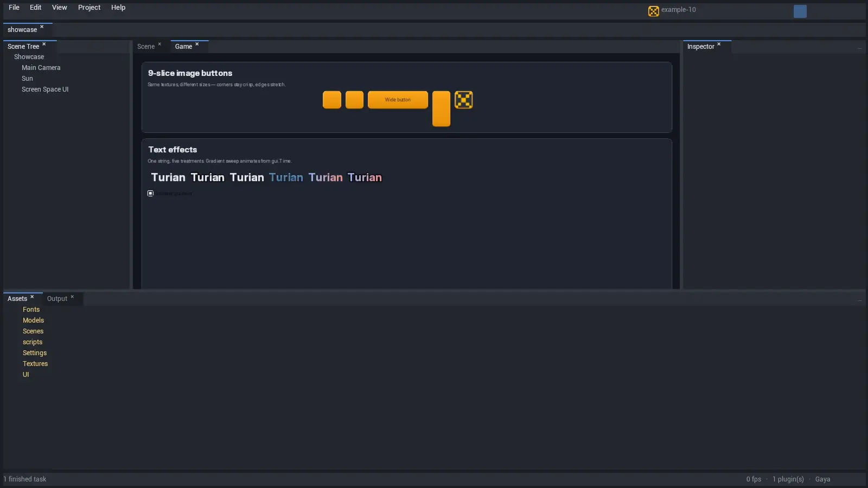
Task: Click the leftmost small orange square button
Action: (x=332, y=100)
